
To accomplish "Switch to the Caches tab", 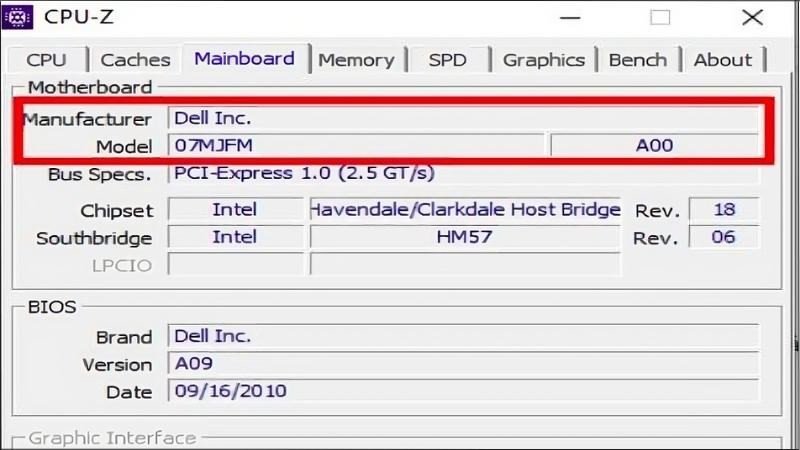I will [135, 60].
